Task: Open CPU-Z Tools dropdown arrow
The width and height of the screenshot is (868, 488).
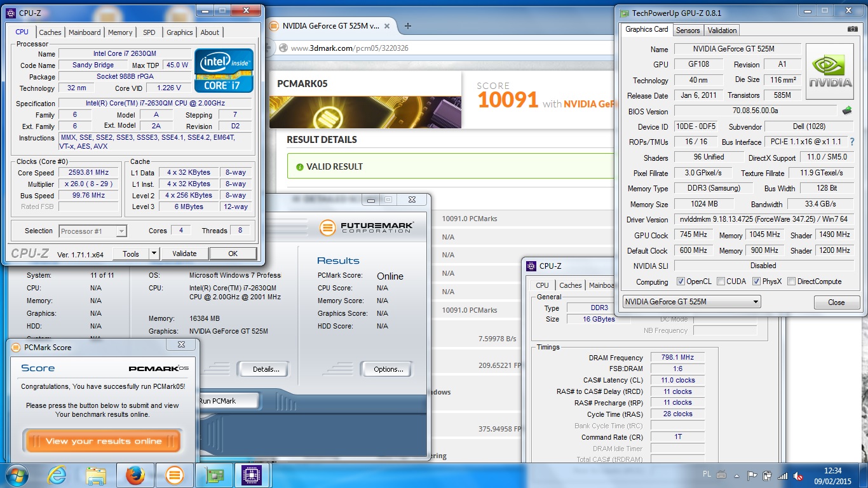Action: 154,254
